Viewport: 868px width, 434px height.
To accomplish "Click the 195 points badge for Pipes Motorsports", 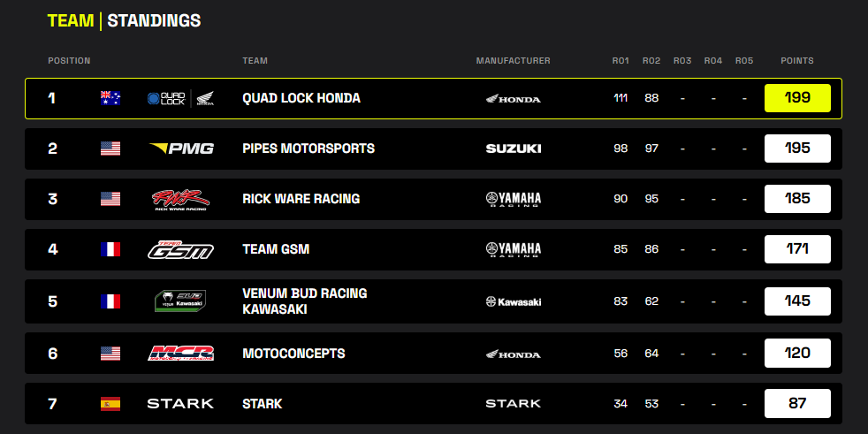I will (x=797, y=148).
